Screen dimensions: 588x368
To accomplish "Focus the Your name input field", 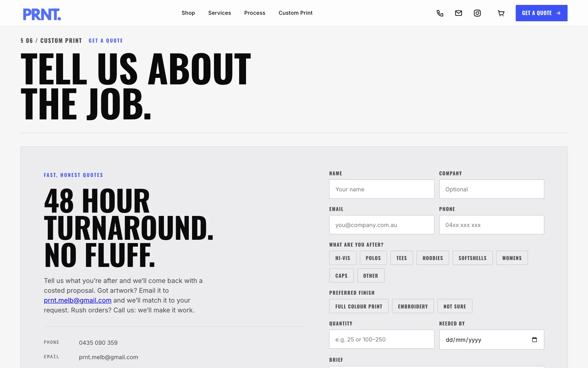I will (x=382, y=189).
